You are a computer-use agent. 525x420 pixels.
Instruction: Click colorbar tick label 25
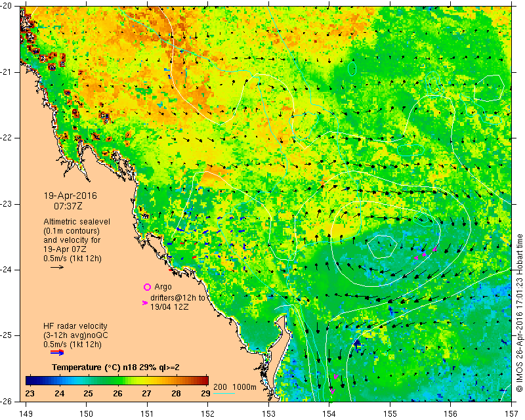pos(88,393)
